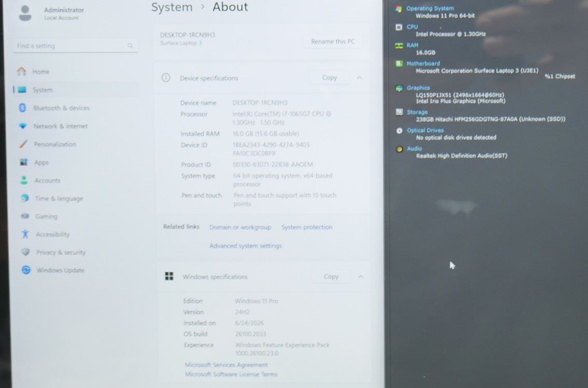This screenshot has height=388, width=588.
Task: Open Bluetooth & devices label in sidebar
Action: pos(62,108)
